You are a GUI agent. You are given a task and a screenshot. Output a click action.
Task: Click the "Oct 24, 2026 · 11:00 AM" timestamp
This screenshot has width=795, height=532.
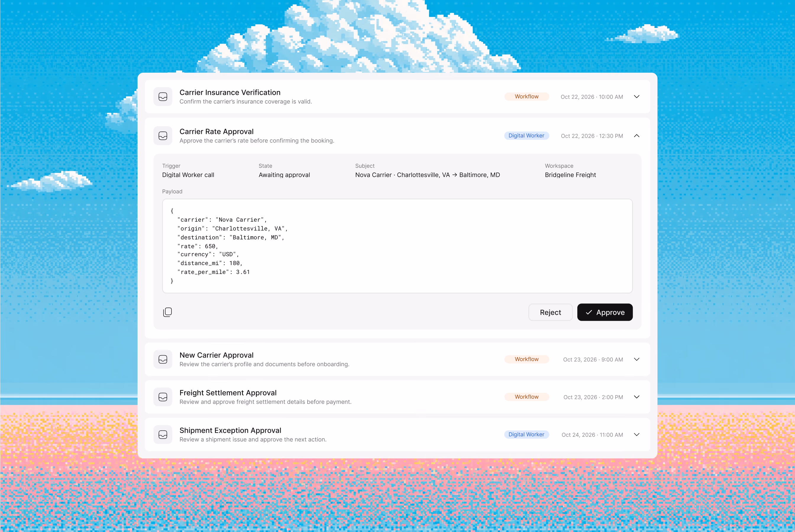[x=592, y=435]
